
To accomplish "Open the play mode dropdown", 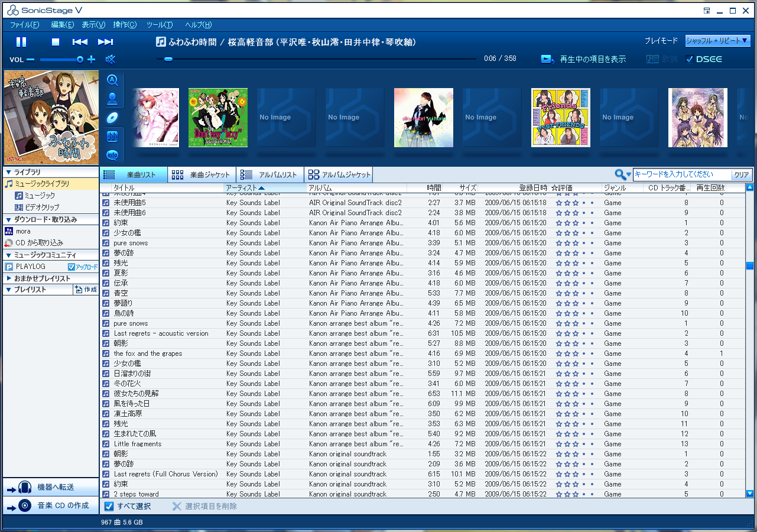I will [x=717, y=41].
